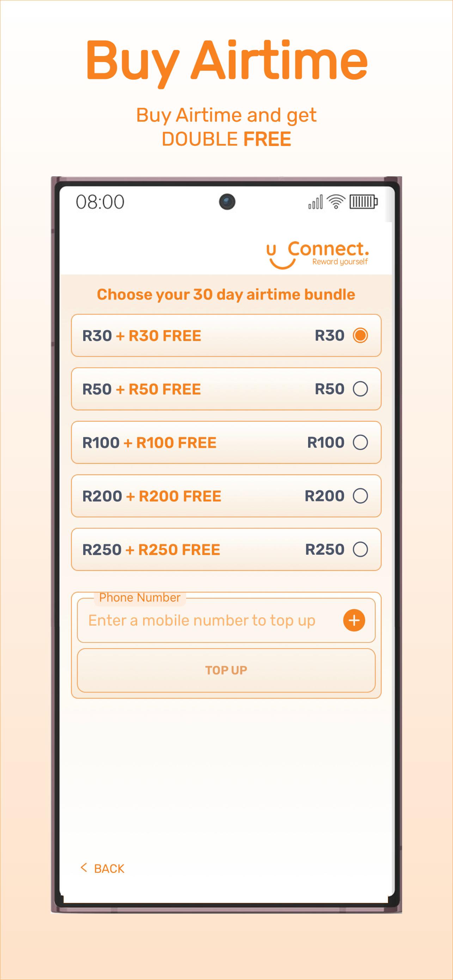Tap the front camera dot
Image resolution: width=453 pixels, height=980 pixels.
coord(227,202)
